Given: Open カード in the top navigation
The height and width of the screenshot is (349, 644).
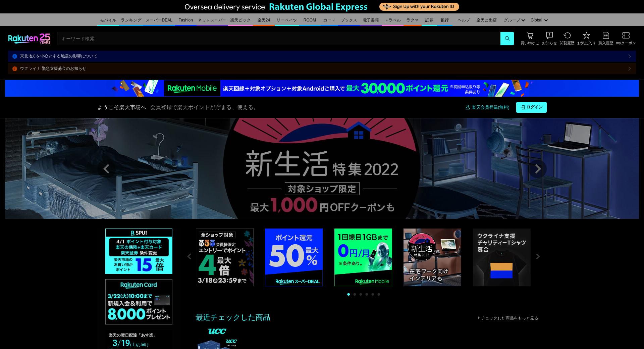Looking at the screenshot, I should 329,20.
